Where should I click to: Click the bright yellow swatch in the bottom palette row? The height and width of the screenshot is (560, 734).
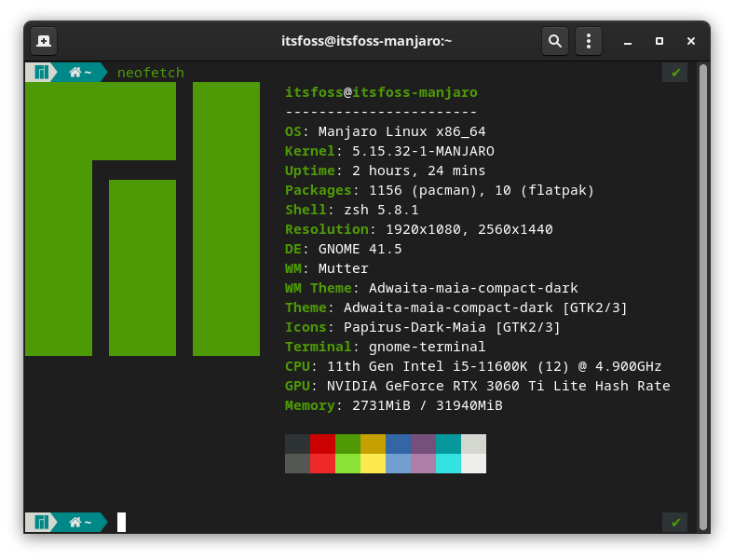373,463
